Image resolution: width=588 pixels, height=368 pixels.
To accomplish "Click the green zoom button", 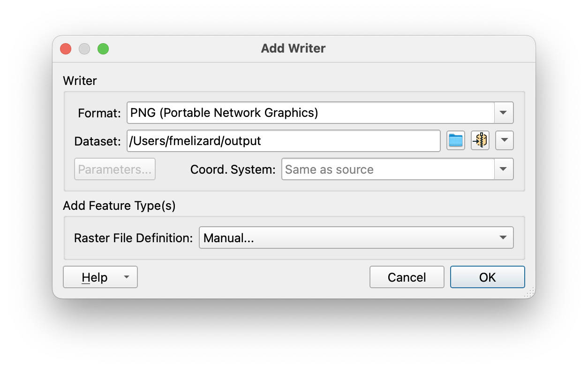I will [104, 48].
